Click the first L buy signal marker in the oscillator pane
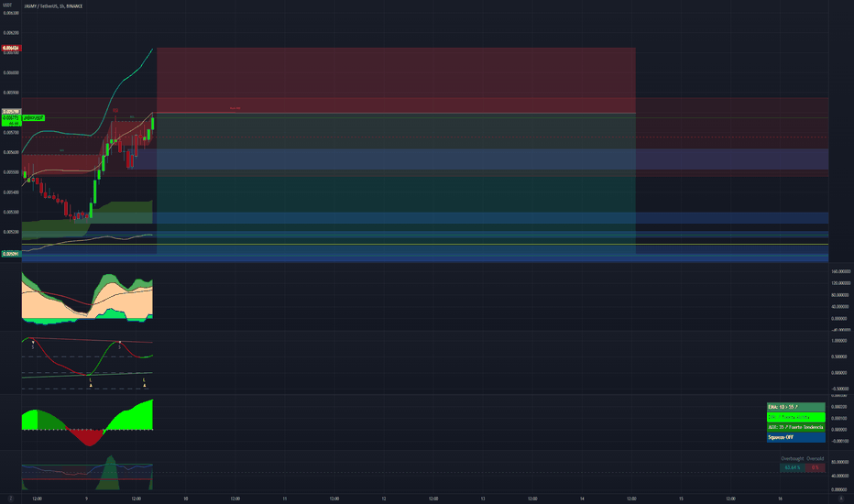 click(x=91, y=382)
